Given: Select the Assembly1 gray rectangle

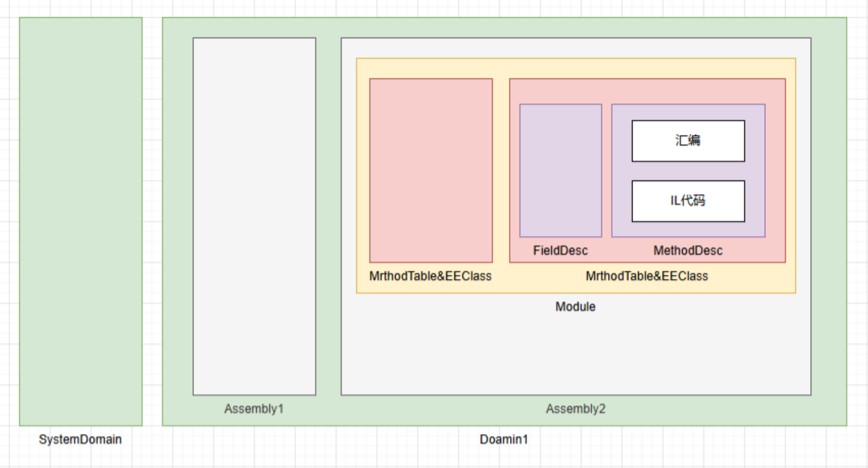Looking at the screenshot, I should (x=255, y=216).
